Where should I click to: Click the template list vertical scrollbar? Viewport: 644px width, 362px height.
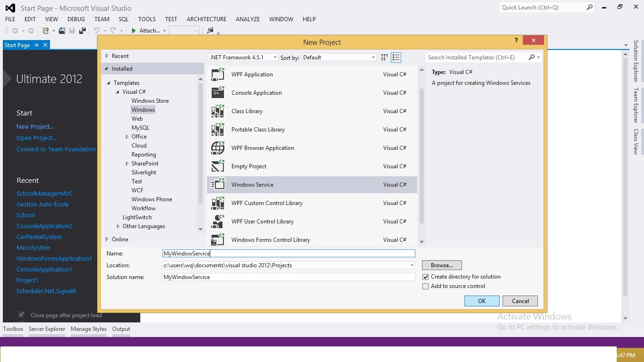coord(421,156)
